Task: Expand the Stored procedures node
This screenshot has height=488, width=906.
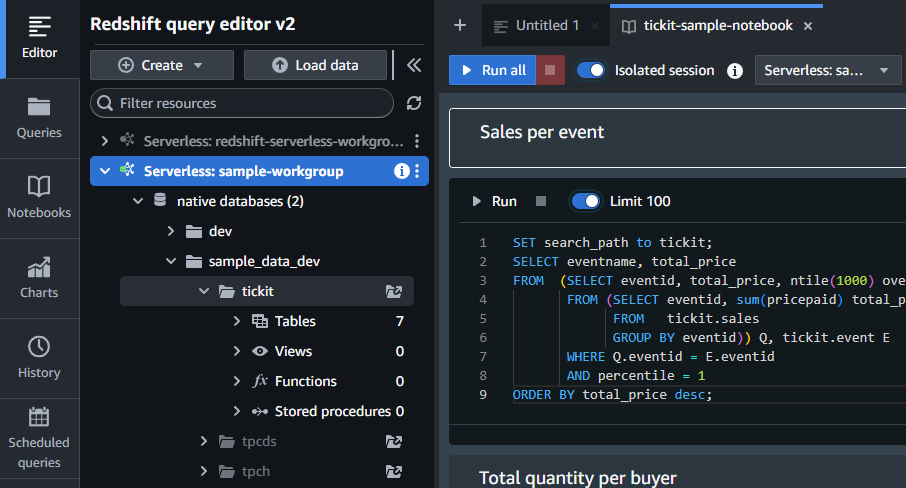Action: (x=236, y=411)
